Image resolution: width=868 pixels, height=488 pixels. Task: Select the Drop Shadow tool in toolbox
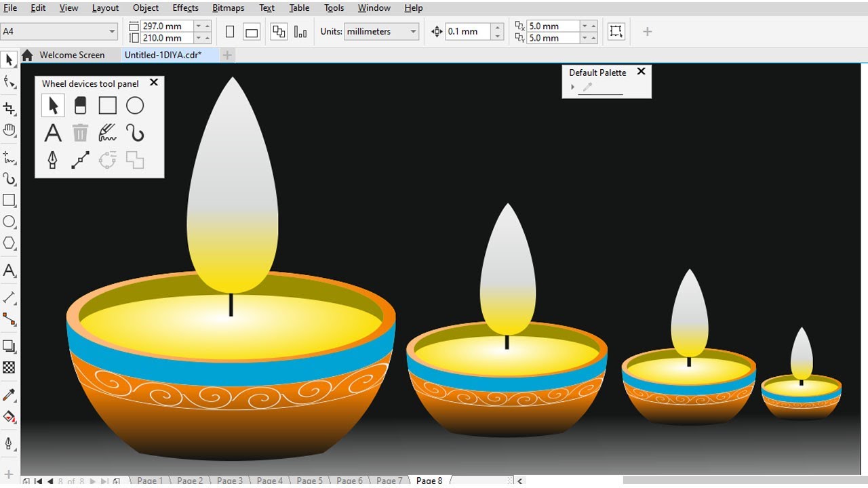(9, 346)
